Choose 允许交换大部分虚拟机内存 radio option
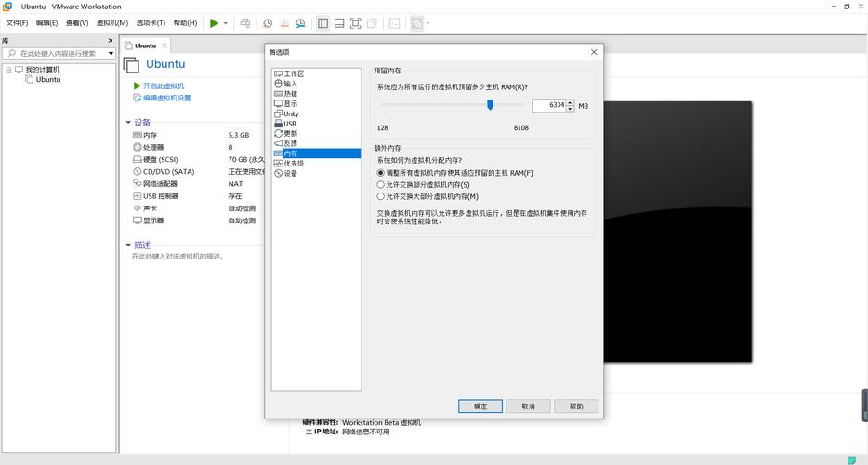The image size is (868, 465). click(x=381, y=197)
